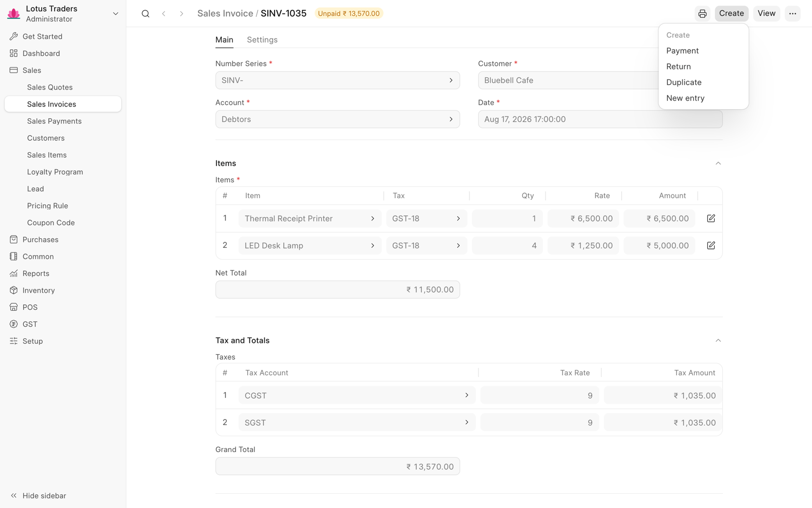This screenshot has width=812, height=508.
Task: Click the Customer field Bluebell Cafe
Action: pos(568,80)
